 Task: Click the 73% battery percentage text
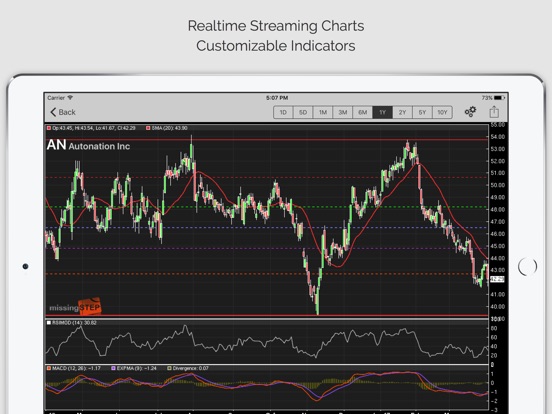(487, 98)
